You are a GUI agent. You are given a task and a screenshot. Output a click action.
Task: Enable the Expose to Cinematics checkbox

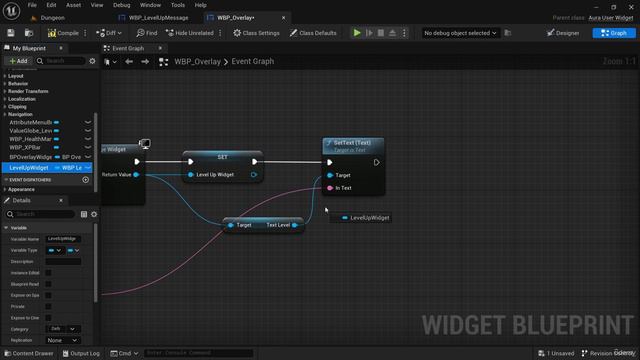click(x=48, y=318)
